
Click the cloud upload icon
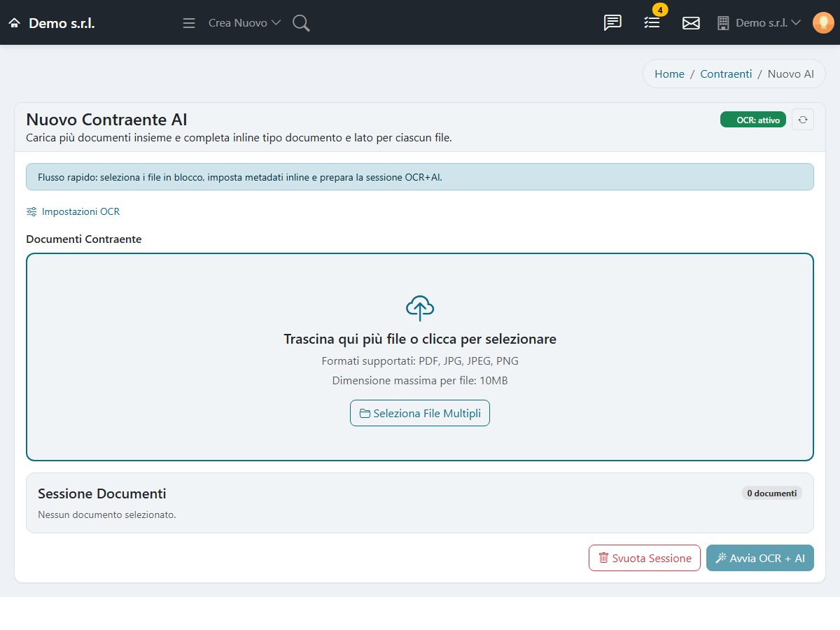(420, 308)
